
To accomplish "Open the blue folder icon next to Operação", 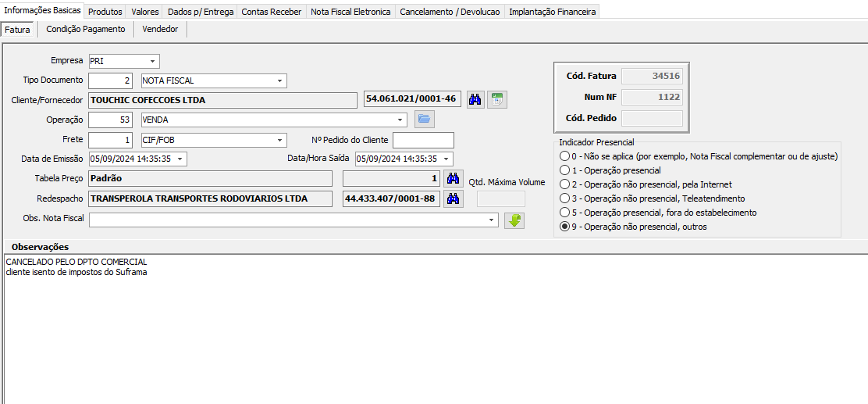I will coord(424,120).
